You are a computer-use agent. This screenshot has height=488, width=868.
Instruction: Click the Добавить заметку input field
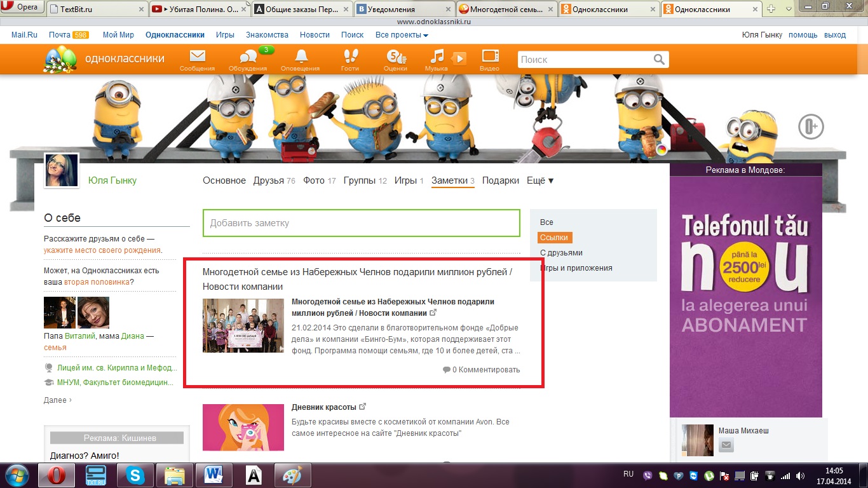click(362, 223)
